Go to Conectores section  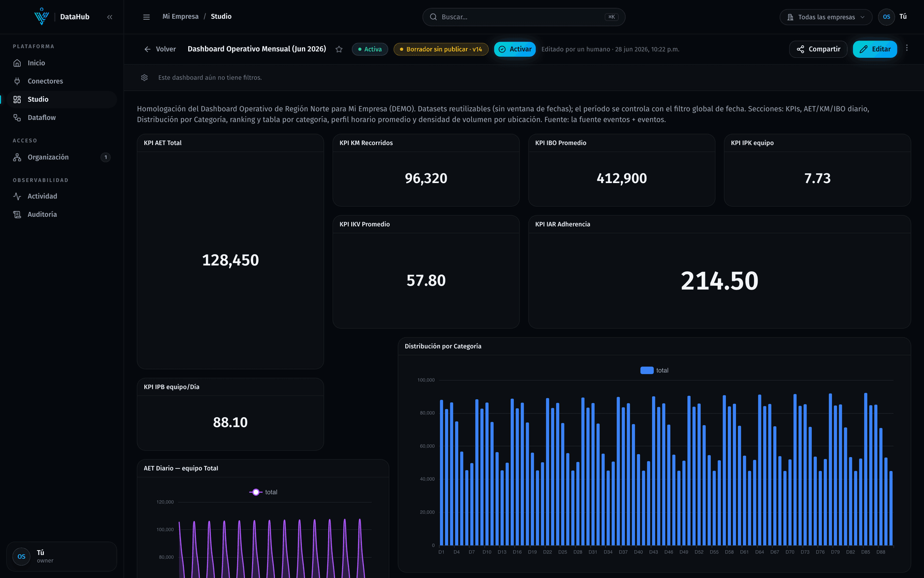[62, 81]
